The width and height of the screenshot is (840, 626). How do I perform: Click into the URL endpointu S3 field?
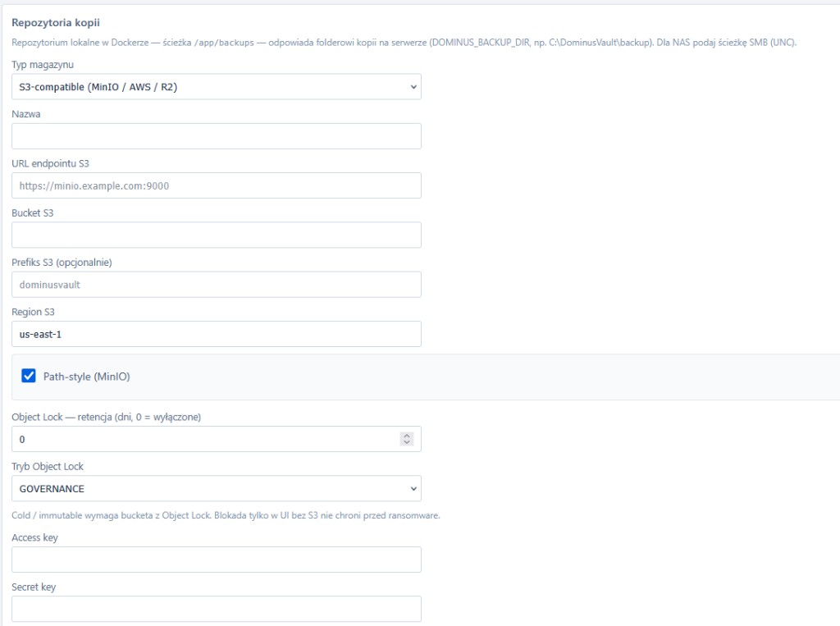217,185
